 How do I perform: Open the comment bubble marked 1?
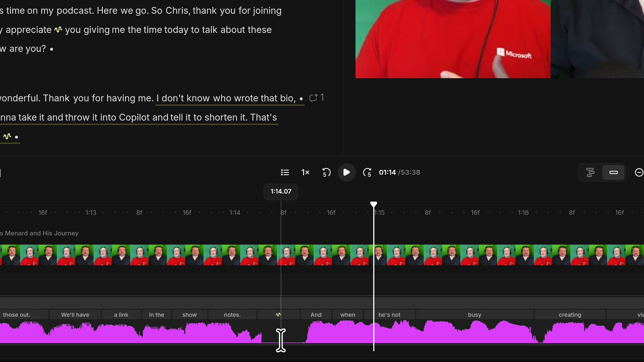(316, 97)
